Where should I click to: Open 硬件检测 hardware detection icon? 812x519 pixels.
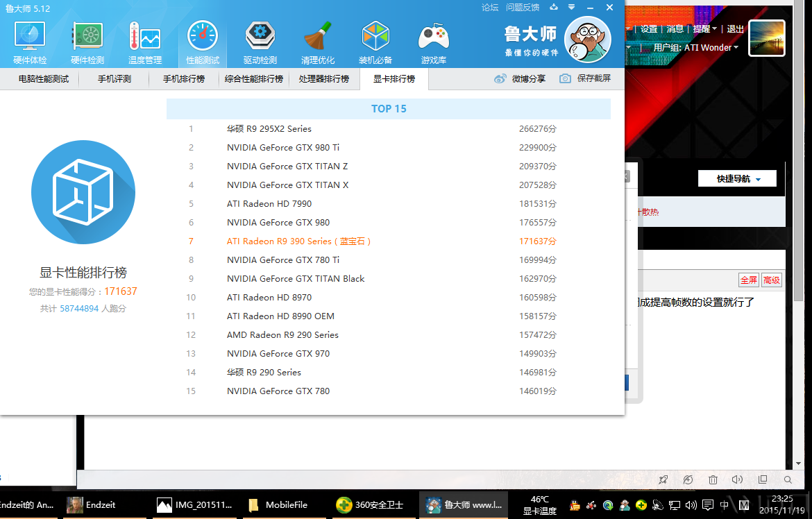click(87, 43)
